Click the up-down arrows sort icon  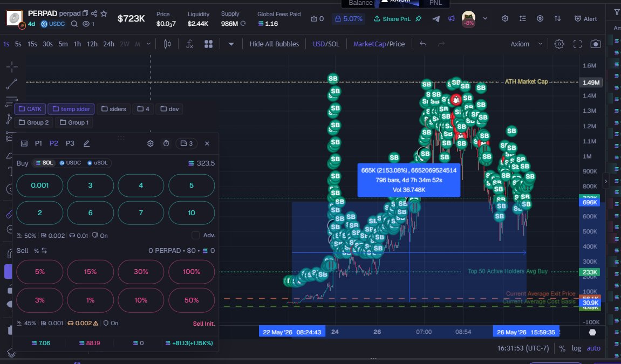tap(557, 18)
